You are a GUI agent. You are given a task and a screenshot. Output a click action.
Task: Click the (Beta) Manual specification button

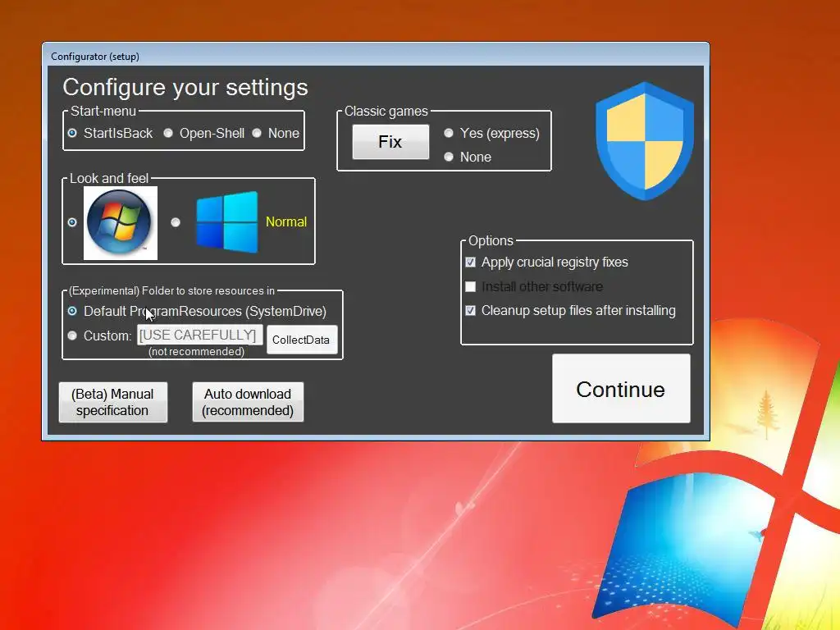[113, 402]
